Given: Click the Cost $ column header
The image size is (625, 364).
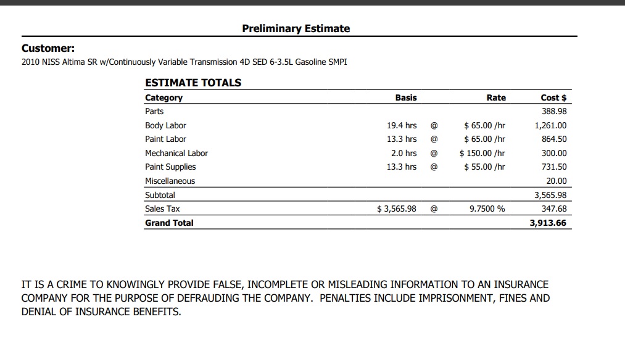Looking at the screenshot, I should 553,97.
